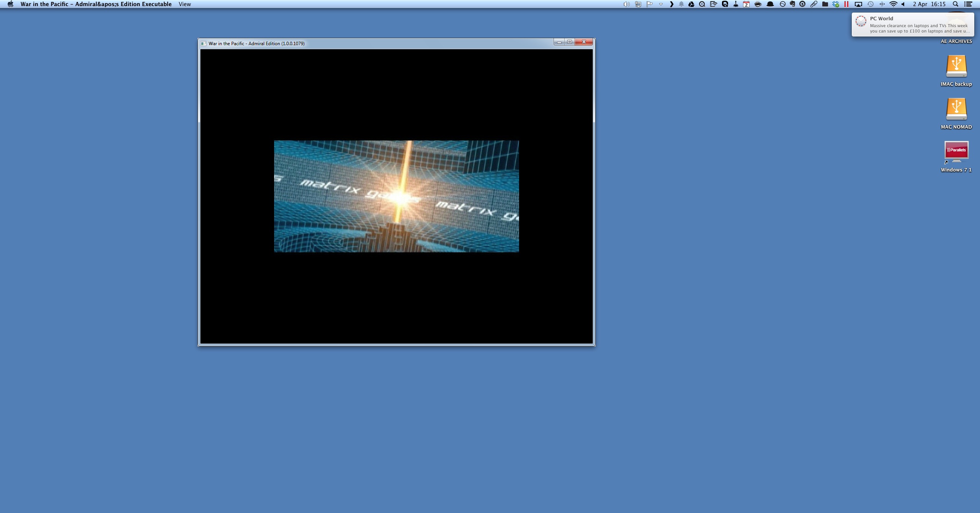Select IMAC backup drive icon on desktop
980x513 pixels.
(x=956, y=67)
